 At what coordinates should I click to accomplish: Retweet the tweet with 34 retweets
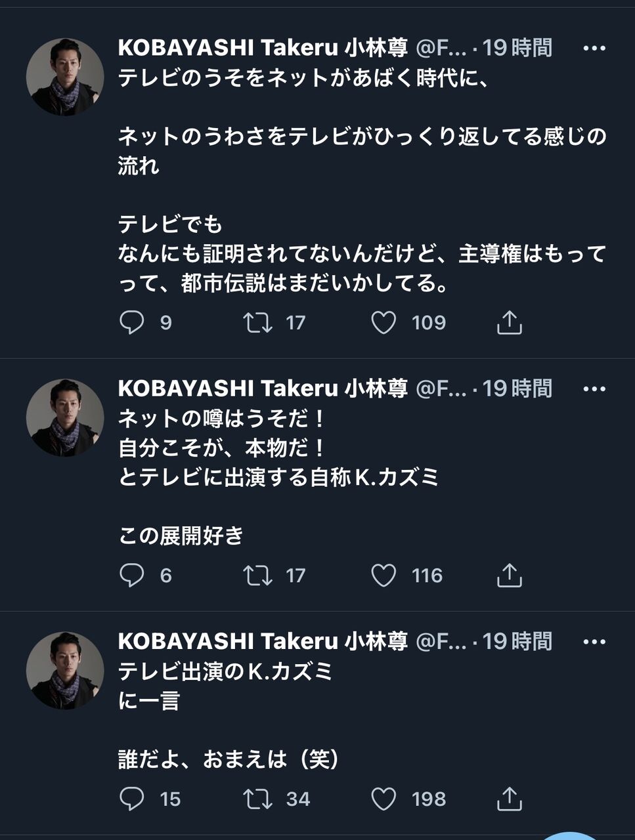(x=258, y=799)
